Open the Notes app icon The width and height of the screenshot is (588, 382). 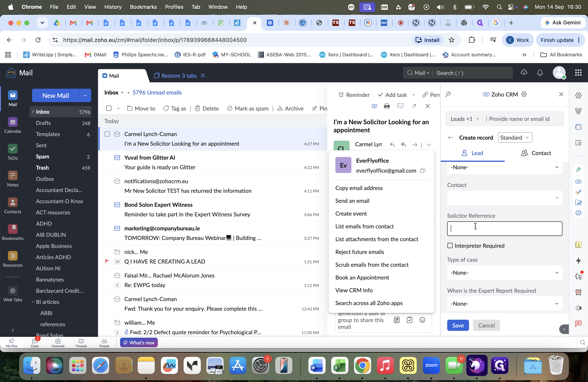[13, 179]
